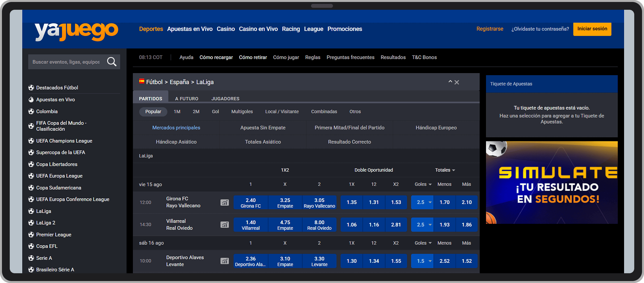This screenshot has width=644, height=283.
Task: Pick Real Oviedo win odds 8.00
Action: click(x=319, y=225)
